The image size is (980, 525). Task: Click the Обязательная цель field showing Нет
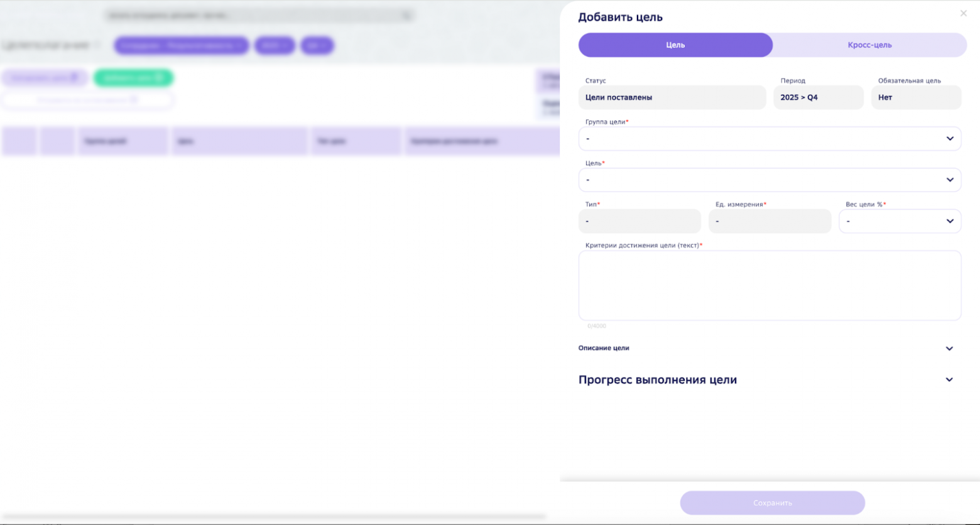pyautogui.click(x=916, y=97)
